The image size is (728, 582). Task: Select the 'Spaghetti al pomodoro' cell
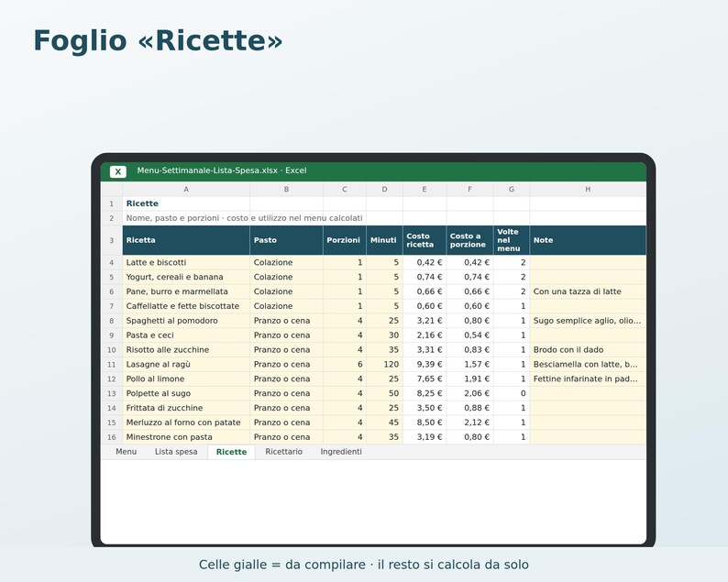coord(186,321)
